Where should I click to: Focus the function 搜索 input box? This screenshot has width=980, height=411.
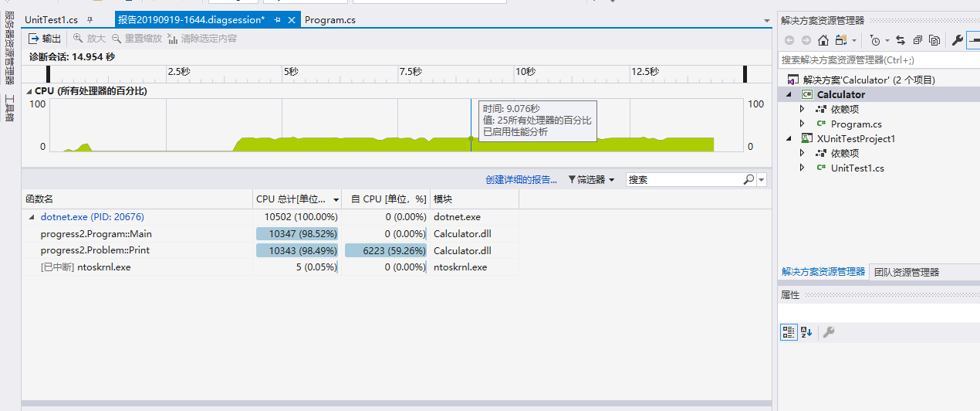[684, 179]
